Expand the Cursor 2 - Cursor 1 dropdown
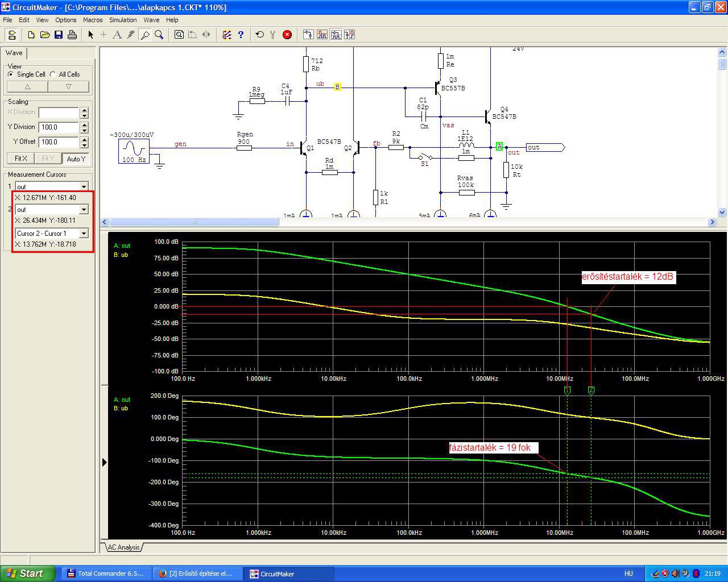Viewport: 728px width, 582px height. (x=84, y=234)
